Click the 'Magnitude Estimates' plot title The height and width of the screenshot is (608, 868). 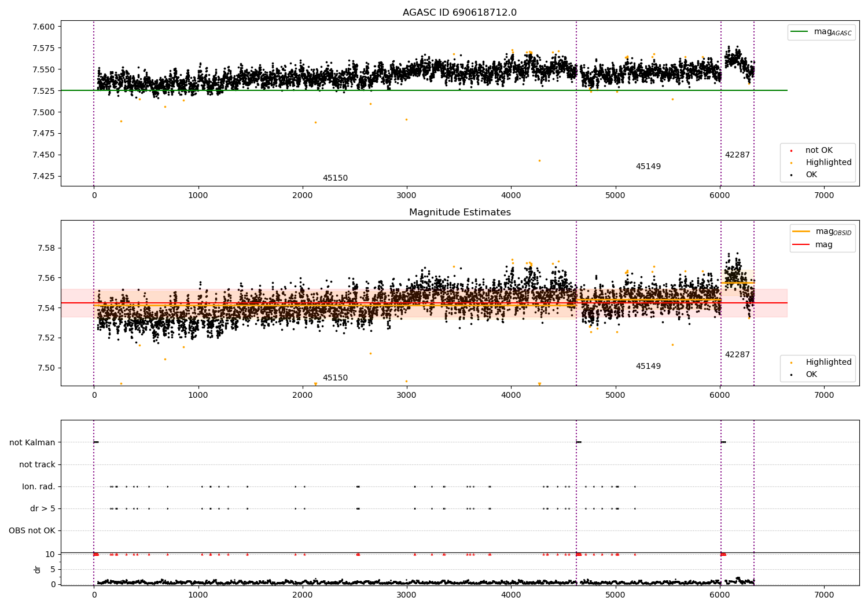coord(459,213)
